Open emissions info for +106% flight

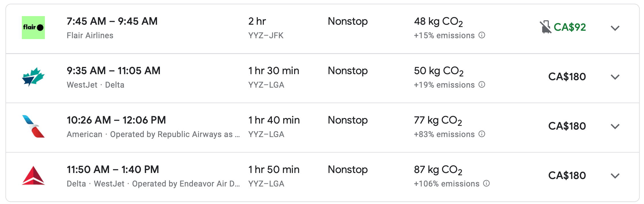point(486,183)
